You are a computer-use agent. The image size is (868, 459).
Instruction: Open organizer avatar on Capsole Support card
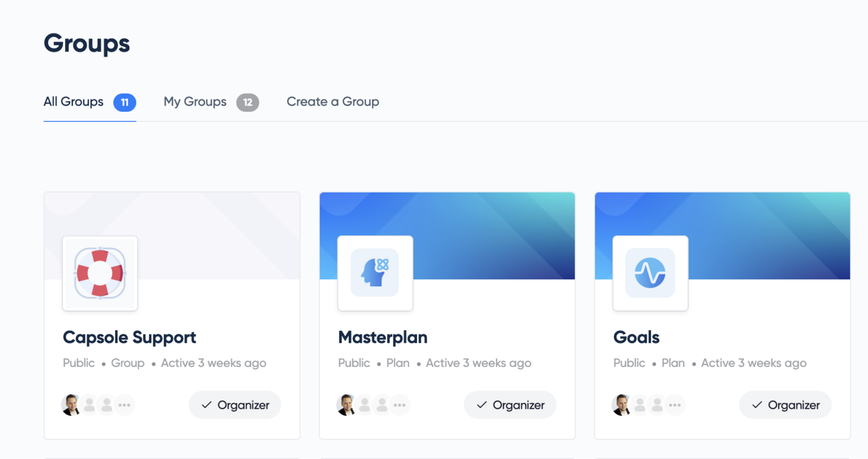[x=71, y=405]
